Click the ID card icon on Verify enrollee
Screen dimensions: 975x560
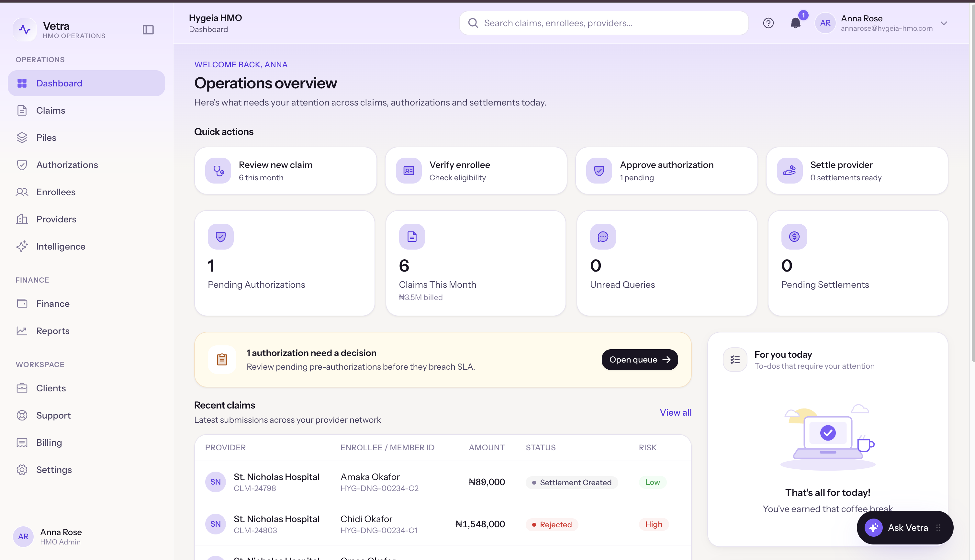click(409, 170)
